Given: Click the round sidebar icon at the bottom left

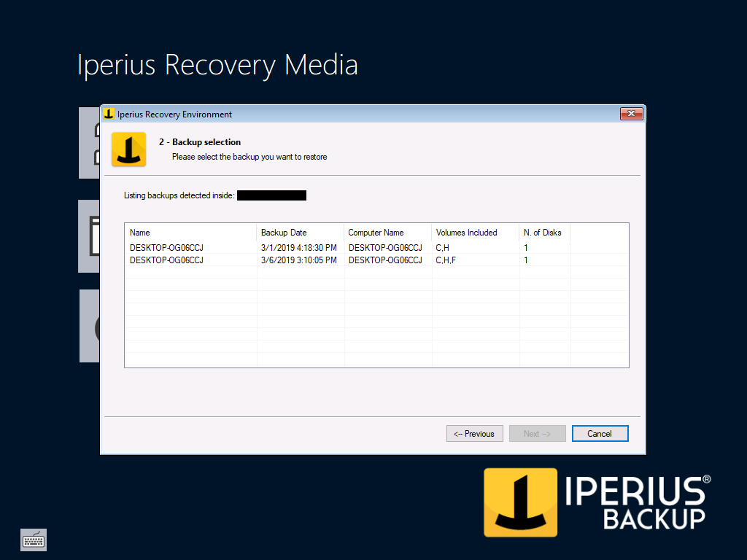Looking at the screenshot, I should [88, 326].
